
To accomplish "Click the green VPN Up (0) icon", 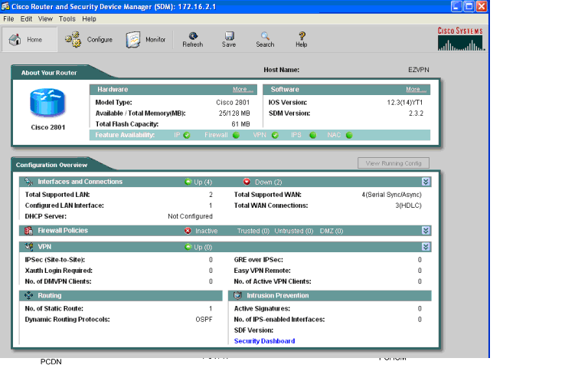I will coord(188,247).
